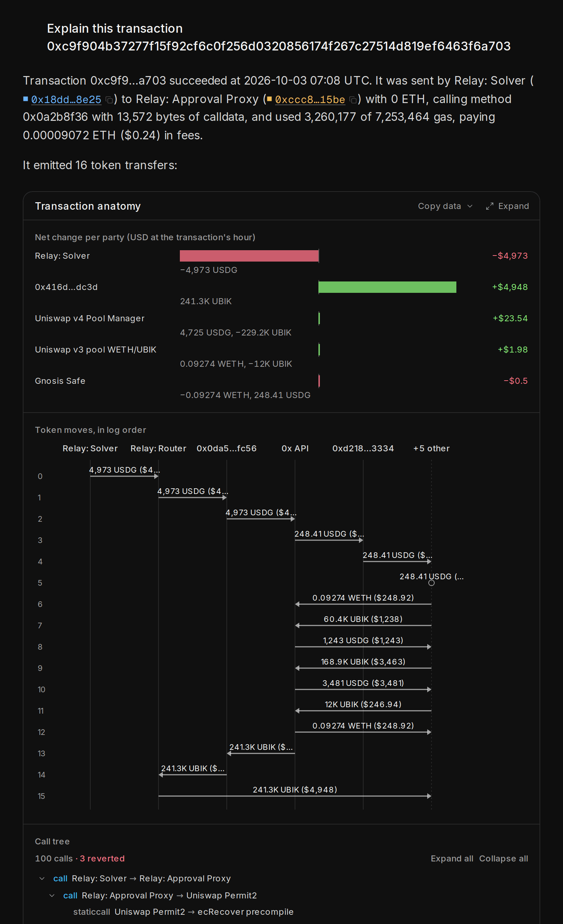Image resolution: width=563 pixels, height=924 pixels.
Task: Click the Uniswap v3 pool WETH/UBIK label
Action: 96,350
